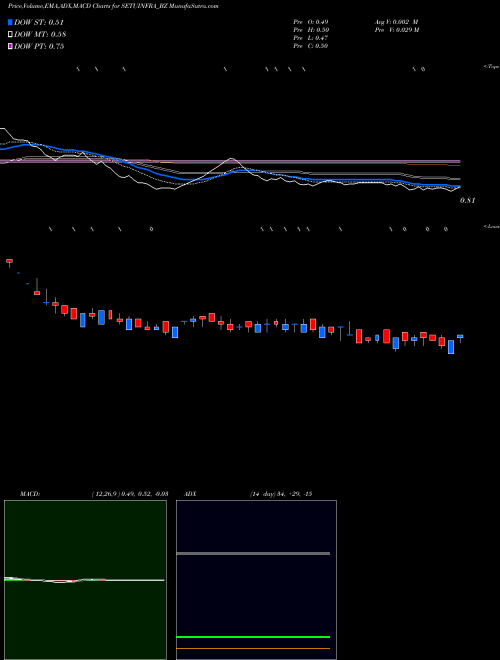Click the orange -DI line in ADX panel
Viewport: 500px width, 660px height.
[x=253, y=649]
